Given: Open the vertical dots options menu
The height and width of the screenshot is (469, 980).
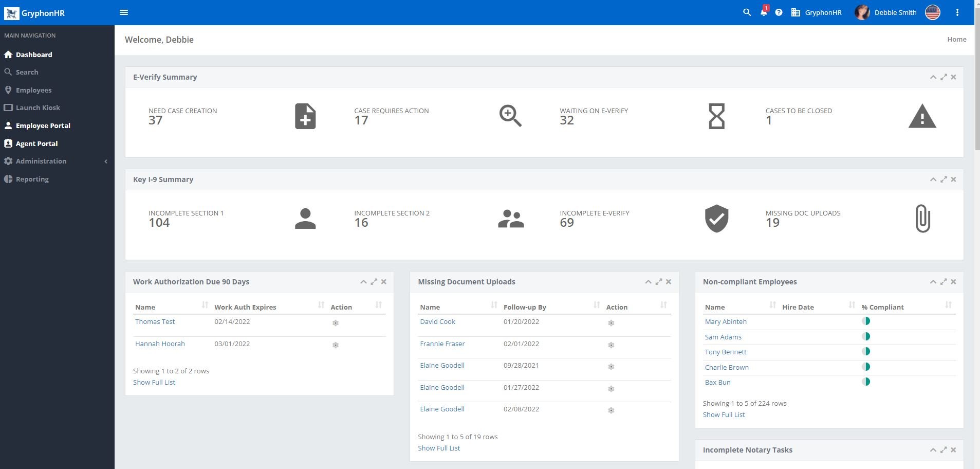Looking at the screenshot, I should [957, 12].
